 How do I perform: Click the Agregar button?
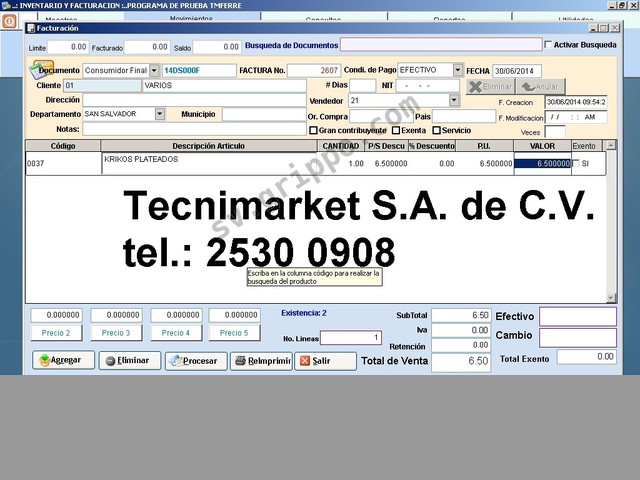(x=63, y=360)
